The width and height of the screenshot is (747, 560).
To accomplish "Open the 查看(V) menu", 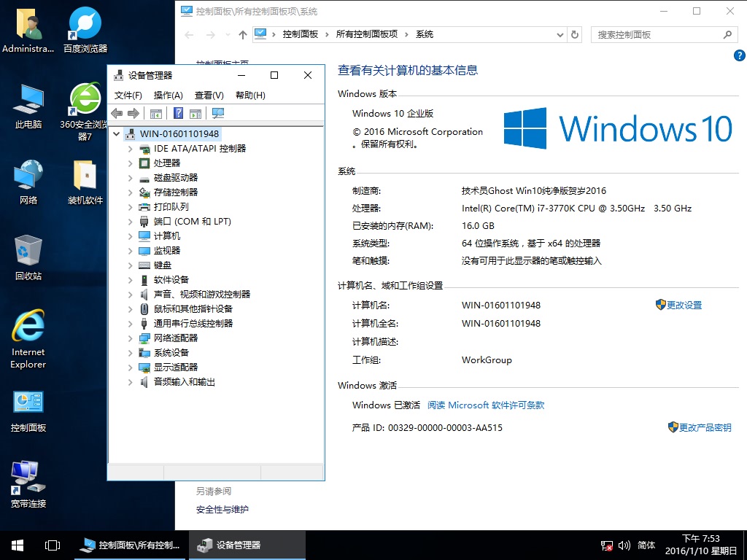I will click(x=209, y=96).
